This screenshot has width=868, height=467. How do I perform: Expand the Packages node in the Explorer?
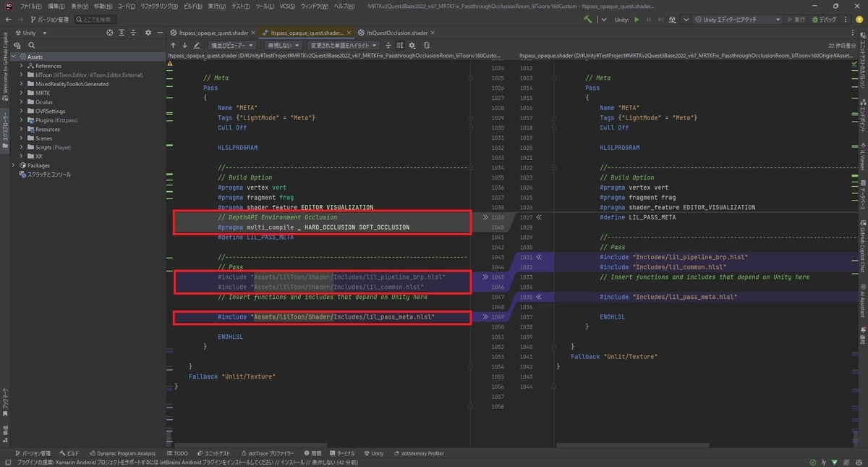point(14,165)
